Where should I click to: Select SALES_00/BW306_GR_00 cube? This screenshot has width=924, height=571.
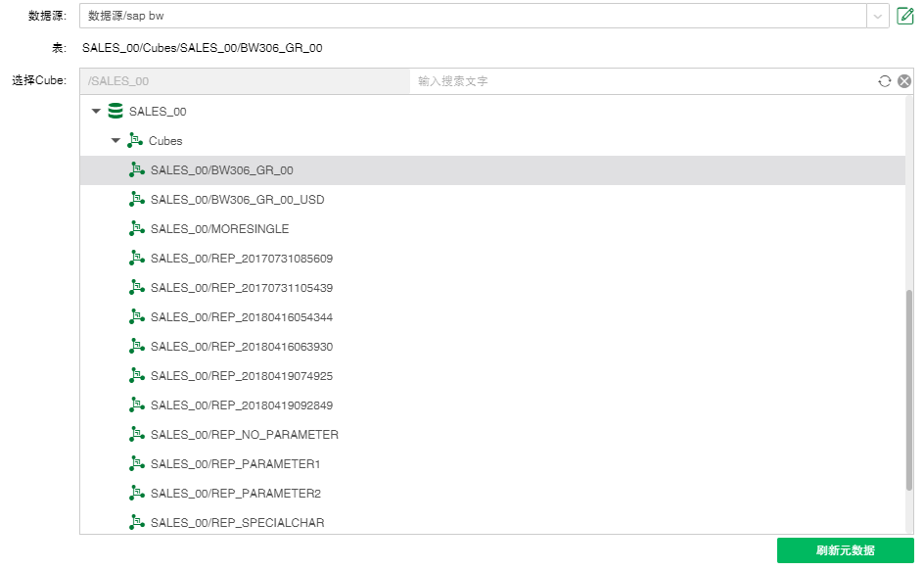(222, 170)
